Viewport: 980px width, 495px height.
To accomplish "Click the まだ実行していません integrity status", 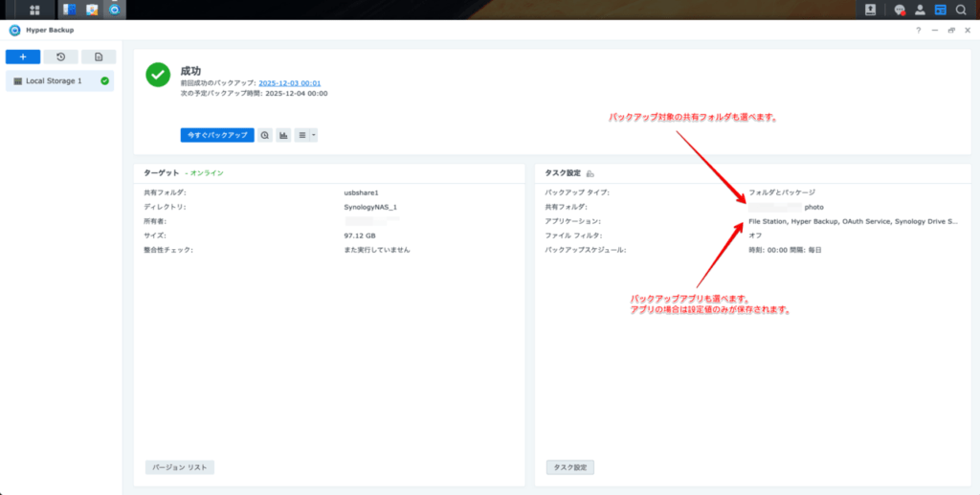I will (x=377, y=250).
